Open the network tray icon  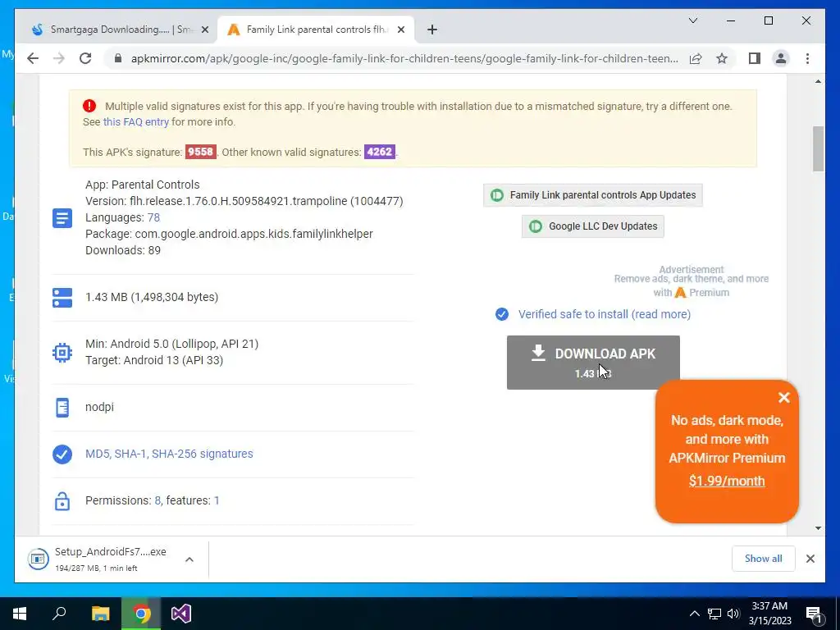pos(714,614)
